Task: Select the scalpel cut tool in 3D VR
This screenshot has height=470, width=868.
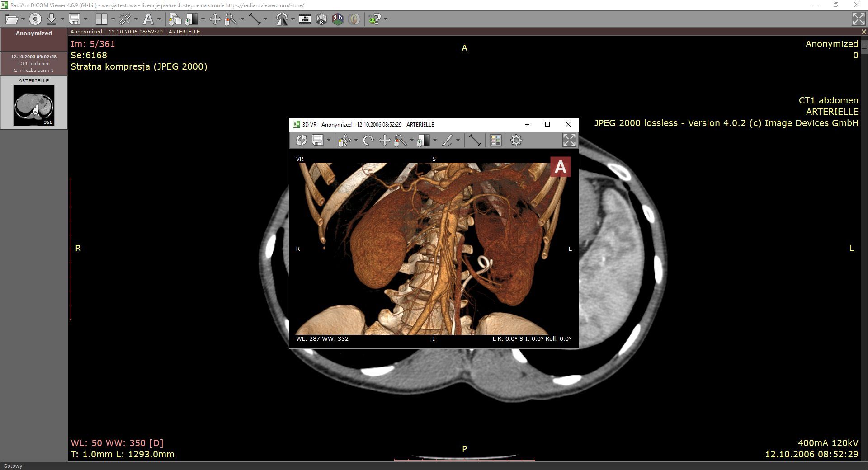Action: [x=447, y=141]
